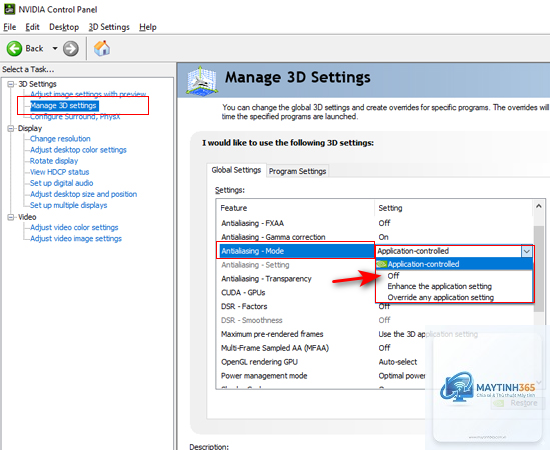Switch to the Global Settings tab

point(236,170)
